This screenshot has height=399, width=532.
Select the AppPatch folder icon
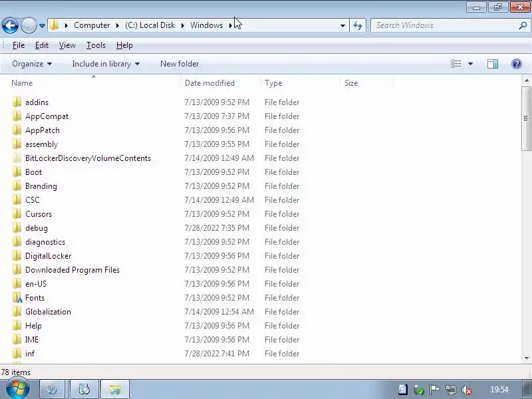17,130
